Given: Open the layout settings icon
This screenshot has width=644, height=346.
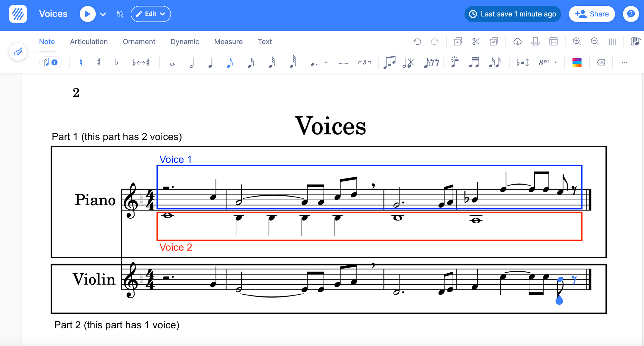Looking at the screenshot, I should (x=554, y=41).
